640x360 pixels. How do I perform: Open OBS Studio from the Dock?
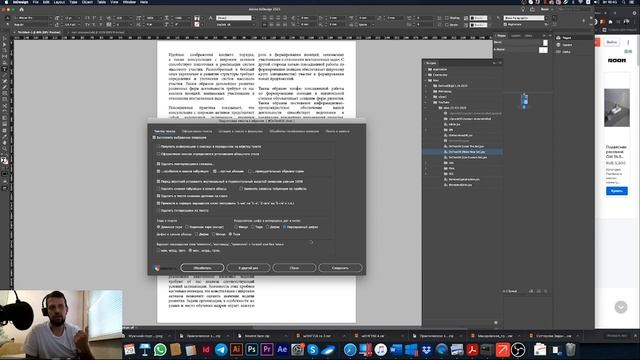coord(518,350)
